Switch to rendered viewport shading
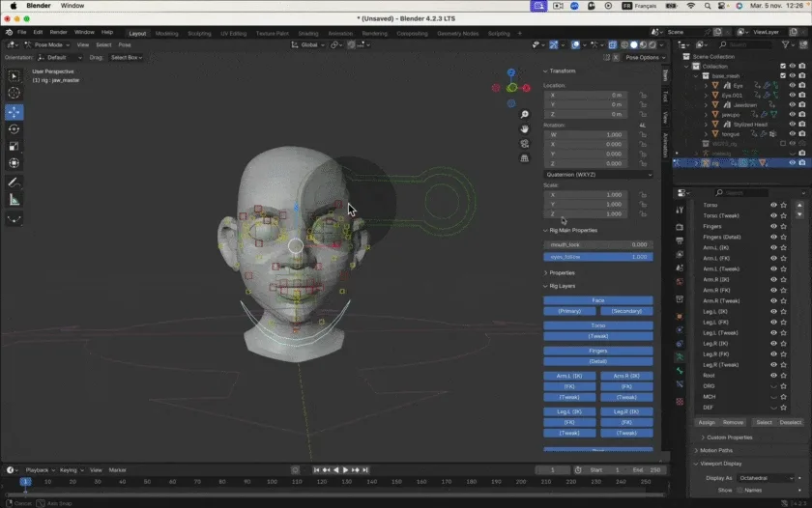 (x=652, y=45)
